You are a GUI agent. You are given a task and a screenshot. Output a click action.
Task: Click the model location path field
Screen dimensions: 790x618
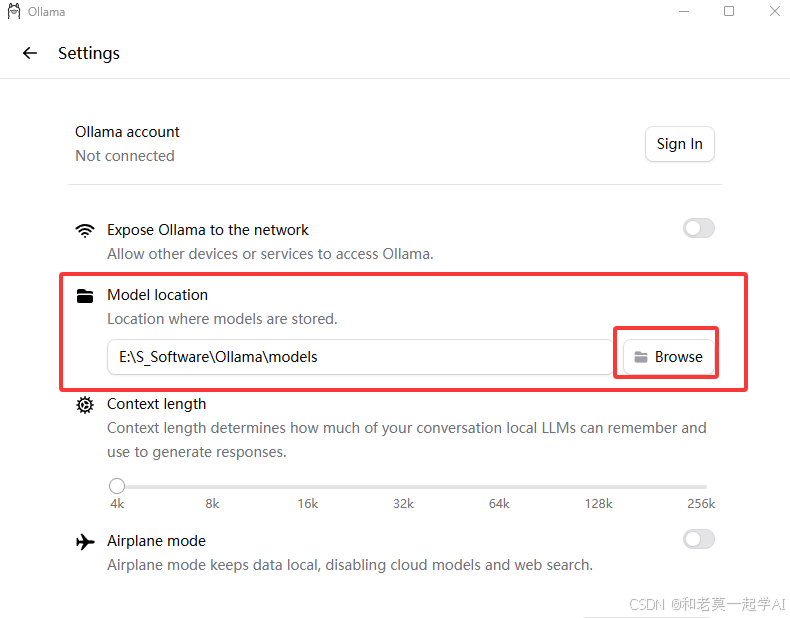tap(360, 357)
